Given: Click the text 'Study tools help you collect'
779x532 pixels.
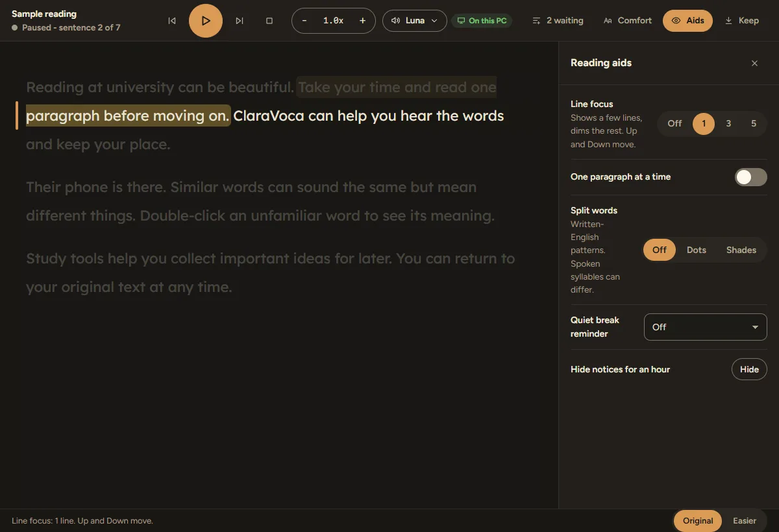Looking at the screenshot, I should [121, 258].
